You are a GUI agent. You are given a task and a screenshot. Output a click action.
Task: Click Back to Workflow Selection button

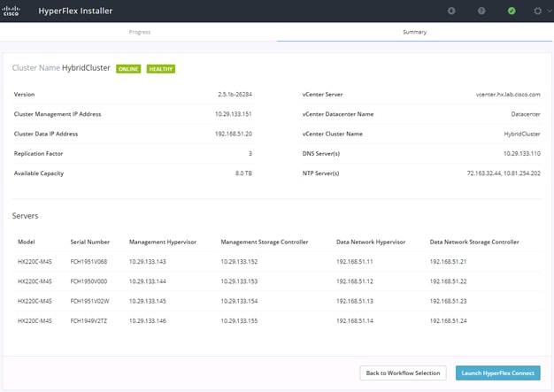pos(403,373)
